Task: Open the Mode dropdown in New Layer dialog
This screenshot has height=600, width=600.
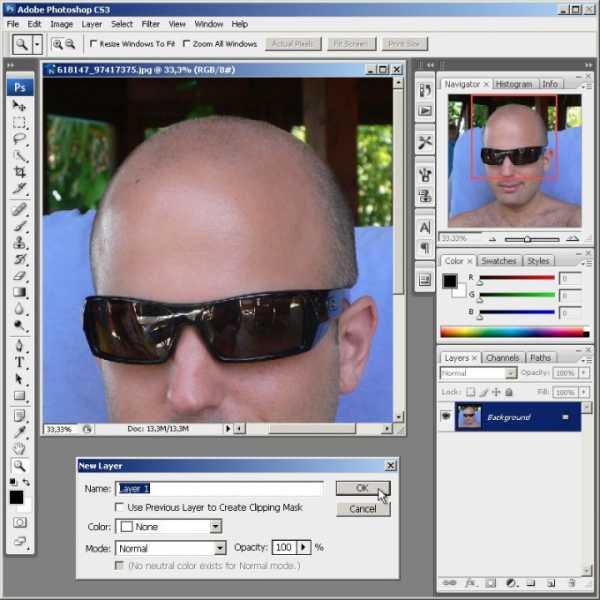Action: pyautogui.click(x=220, y=548)
